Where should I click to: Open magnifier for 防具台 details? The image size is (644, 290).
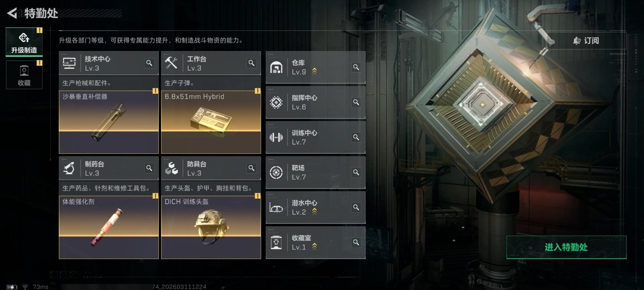pos(252,168)
